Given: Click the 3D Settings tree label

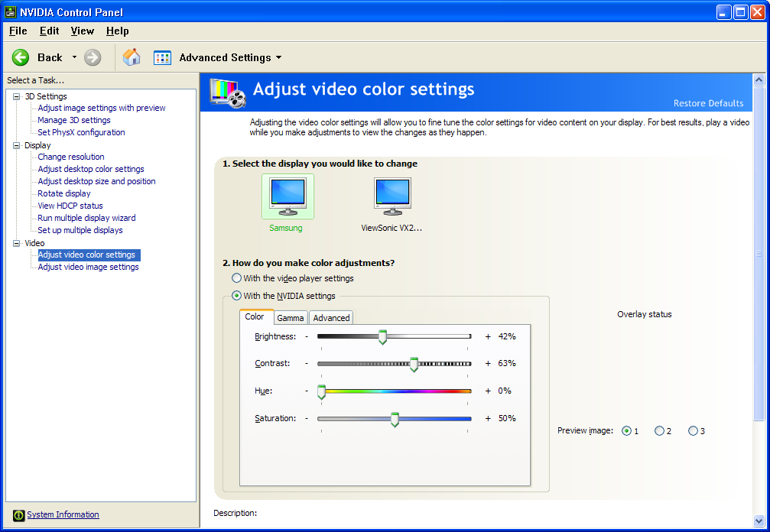Looking at the screenshot, I should [46, 96].
